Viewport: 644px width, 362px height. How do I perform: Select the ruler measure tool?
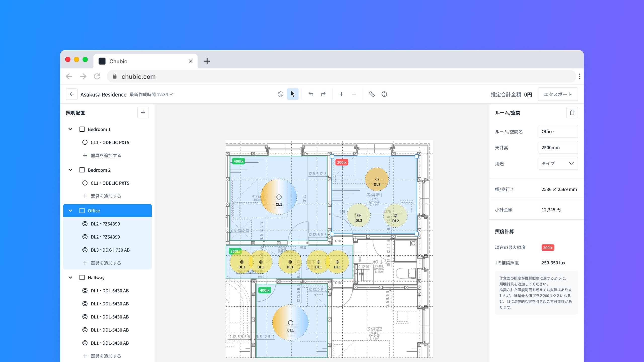(x=372, y=94)
